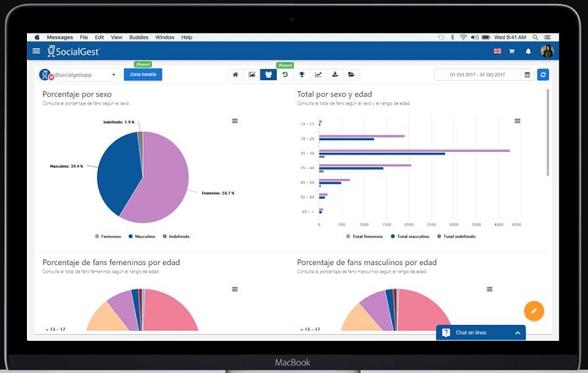Image resolution: width=588 pixels, height=373 pixels.
Task: Open the user avatar profile menu
Action: tap(547, 51)
